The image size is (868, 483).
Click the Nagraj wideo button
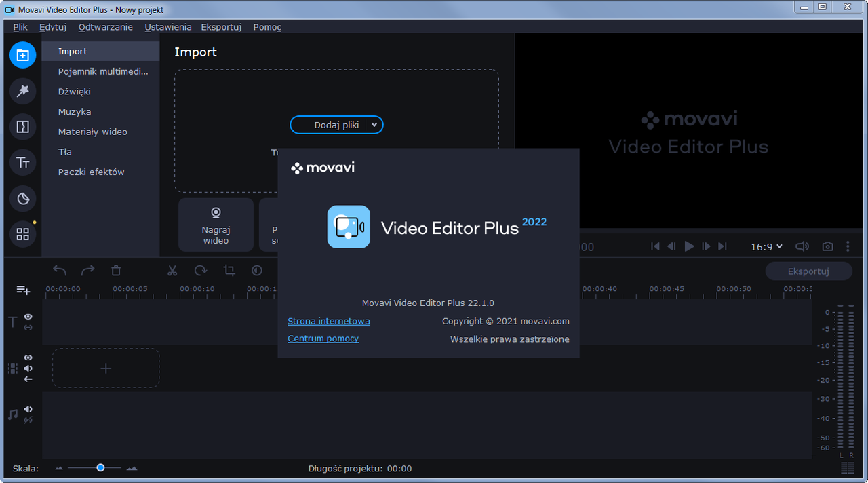tap(216, 225)
